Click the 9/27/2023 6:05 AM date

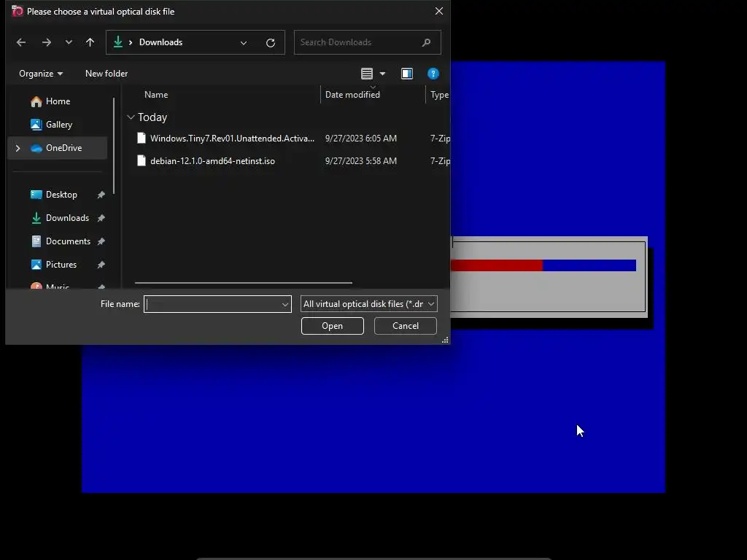tap(360, 138)
